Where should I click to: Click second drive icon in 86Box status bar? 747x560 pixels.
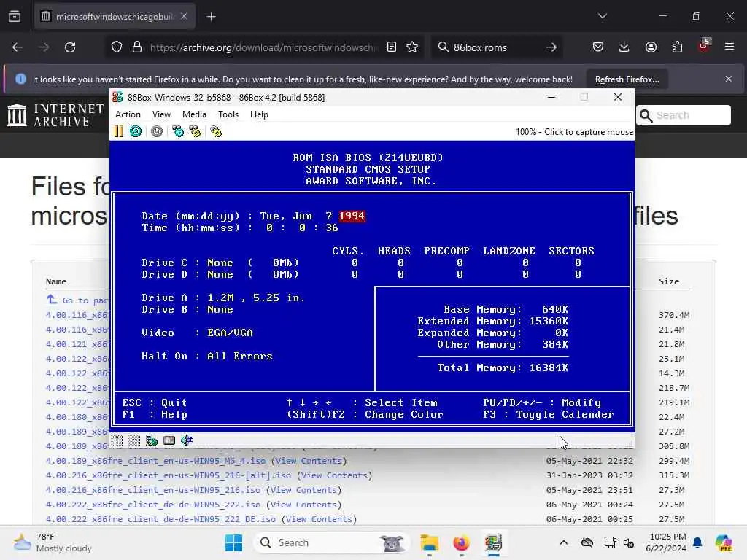pyautogui.click(x=134, y=440)
